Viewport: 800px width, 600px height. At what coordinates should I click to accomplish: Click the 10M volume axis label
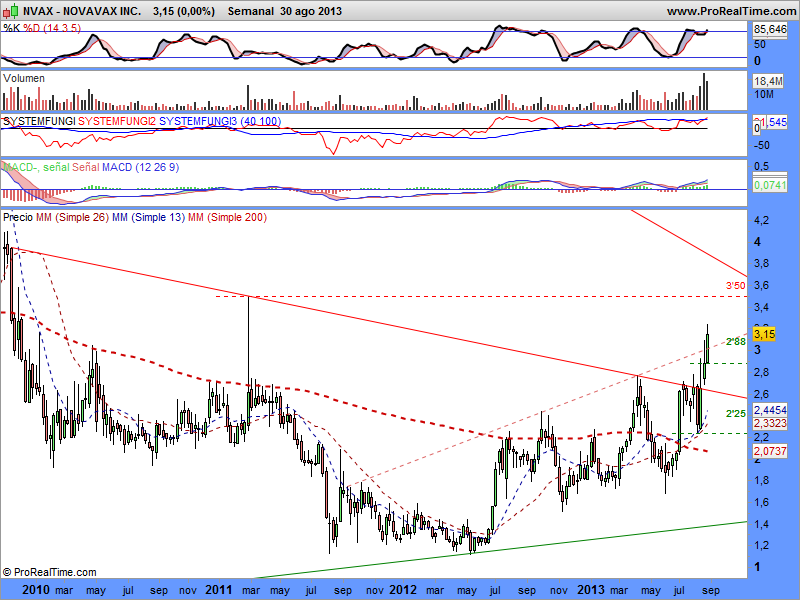pos(764,94)
